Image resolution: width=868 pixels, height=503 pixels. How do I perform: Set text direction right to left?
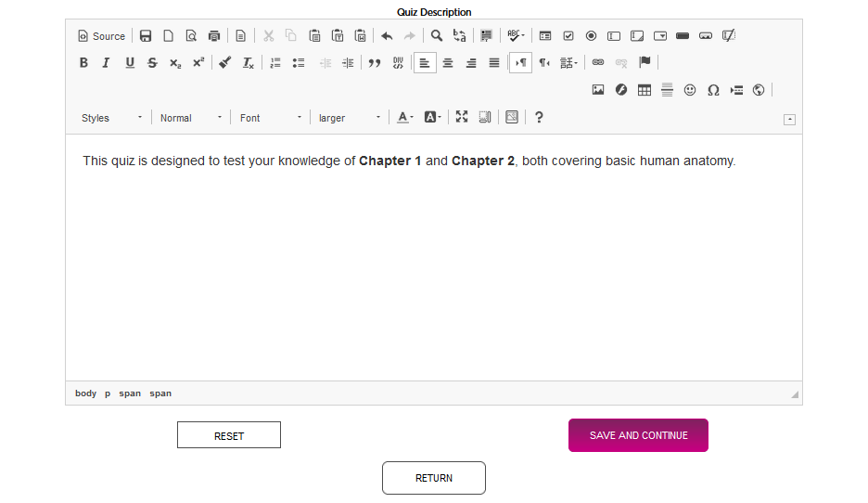[544, 62]
